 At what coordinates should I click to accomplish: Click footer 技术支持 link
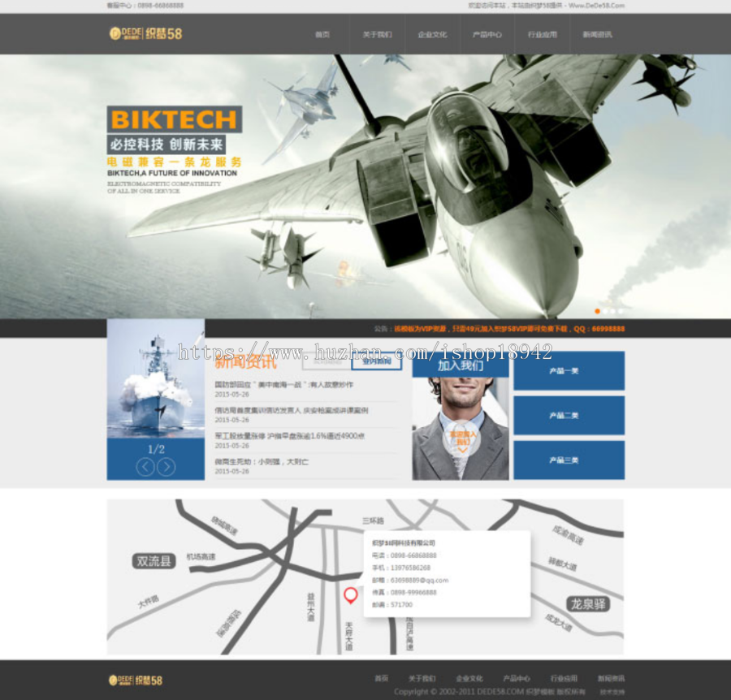tap(612, 692)
